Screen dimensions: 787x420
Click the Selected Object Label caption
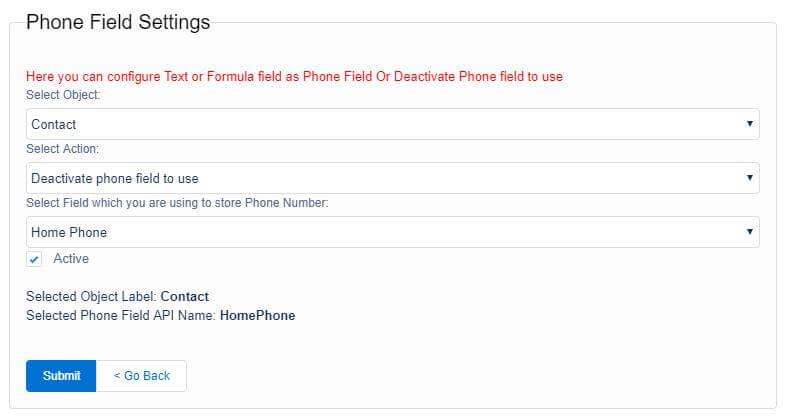click(x=91, y=297)
